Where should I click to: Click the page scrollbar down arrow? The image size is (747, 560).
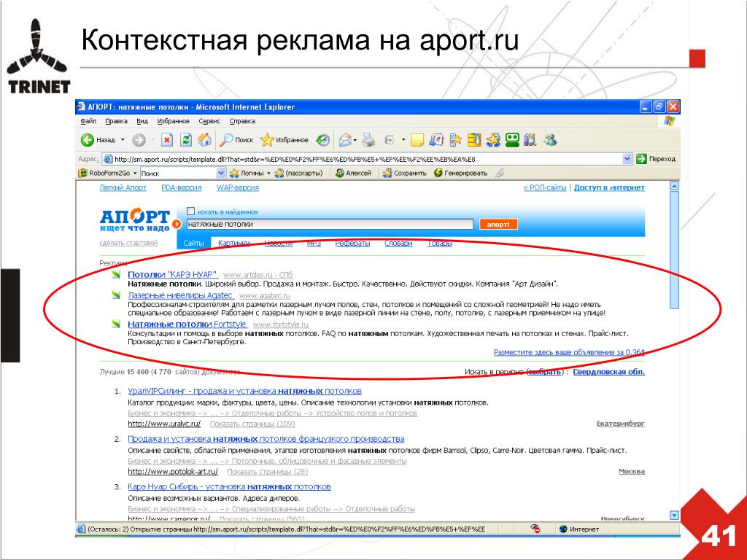point(674,516)
